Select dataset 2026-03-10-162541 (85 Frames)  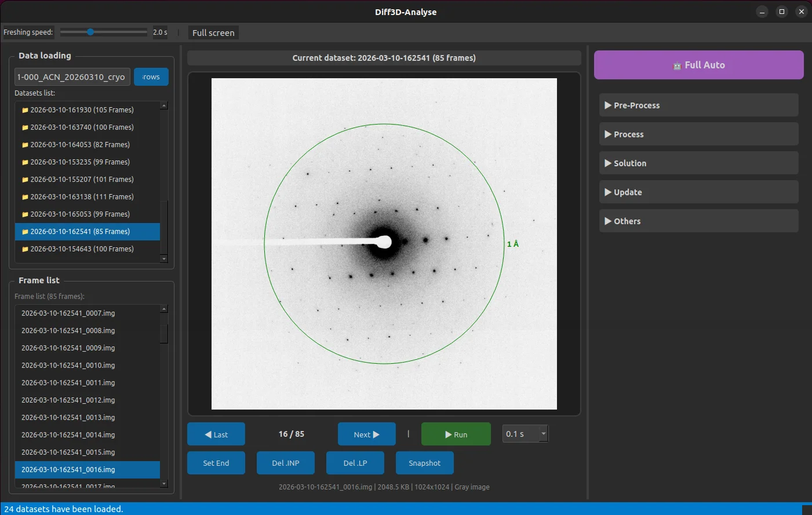pyautogui.click(x=87, y=231)
